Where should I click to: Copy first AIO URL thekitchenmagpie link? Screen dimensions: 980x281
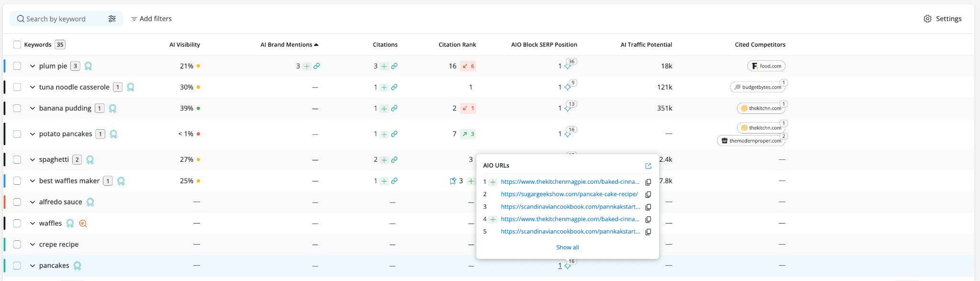648,182
